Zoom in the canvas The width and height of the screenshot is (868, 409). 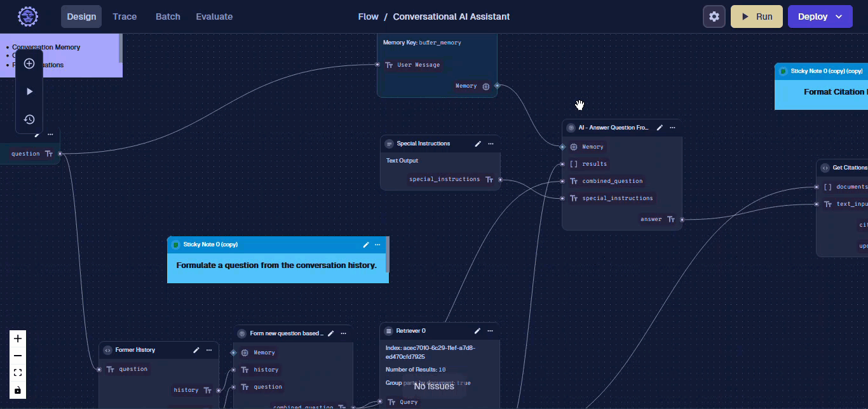[x=18, y=339]
